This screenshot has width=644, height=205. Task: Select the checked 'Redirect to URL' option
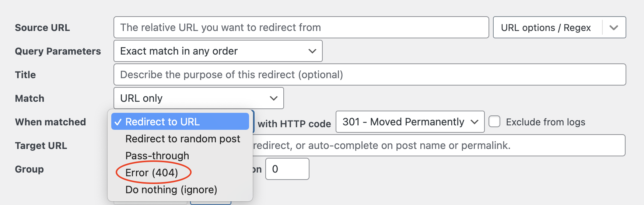[x=180, y=122]
